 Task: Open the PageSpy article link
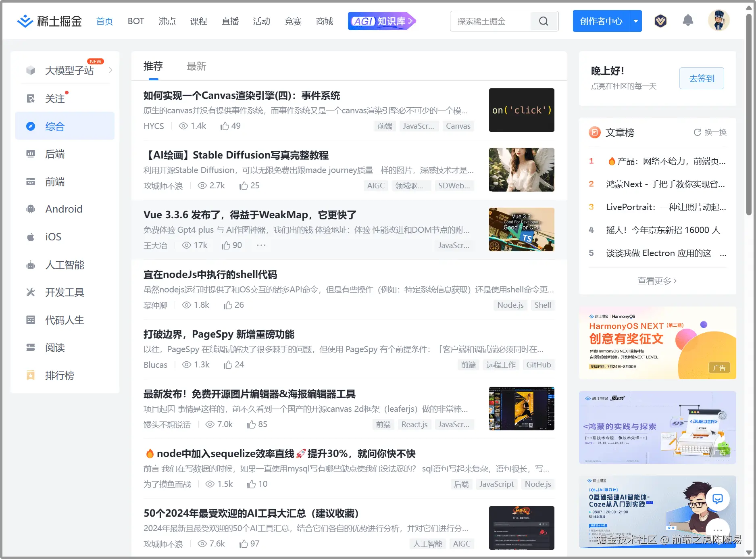point(219,334)
